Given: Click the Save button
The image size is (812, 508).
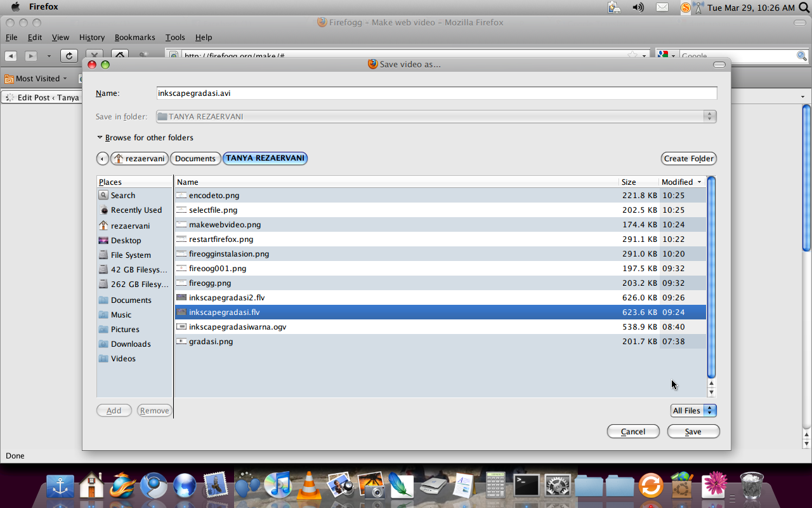Looking at the screenshot, I should tap(693, 432).
